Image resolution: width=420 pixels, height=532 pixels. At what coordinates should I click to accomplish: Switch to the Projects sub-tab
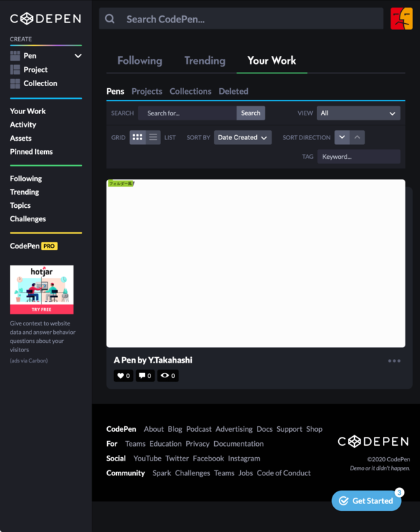(x=147, y=91)
